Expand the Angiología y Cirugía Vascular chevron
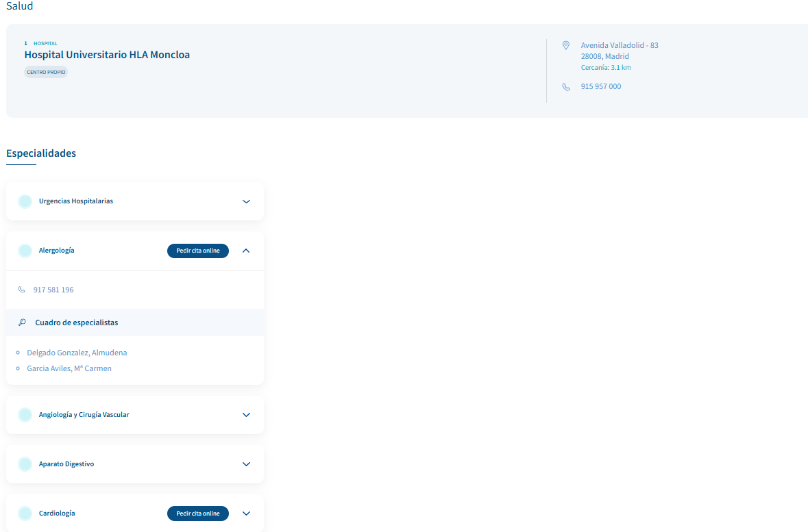The height and width of the screenshot is (532, 808). pos(247,415)
